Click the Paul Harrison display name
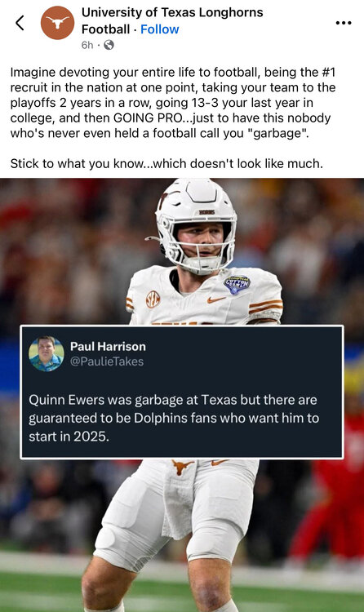This screenshot has height=612, width=364. (x=108, y=346)
